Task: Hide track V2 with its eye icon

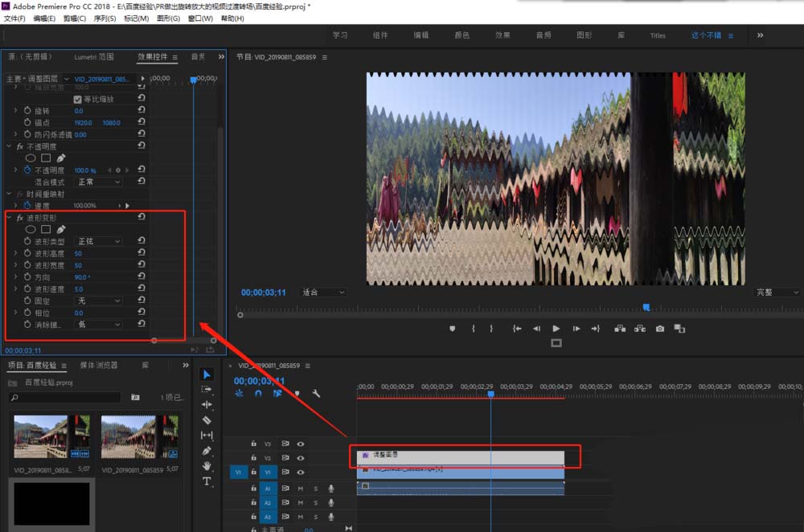Action: point(301,457)
